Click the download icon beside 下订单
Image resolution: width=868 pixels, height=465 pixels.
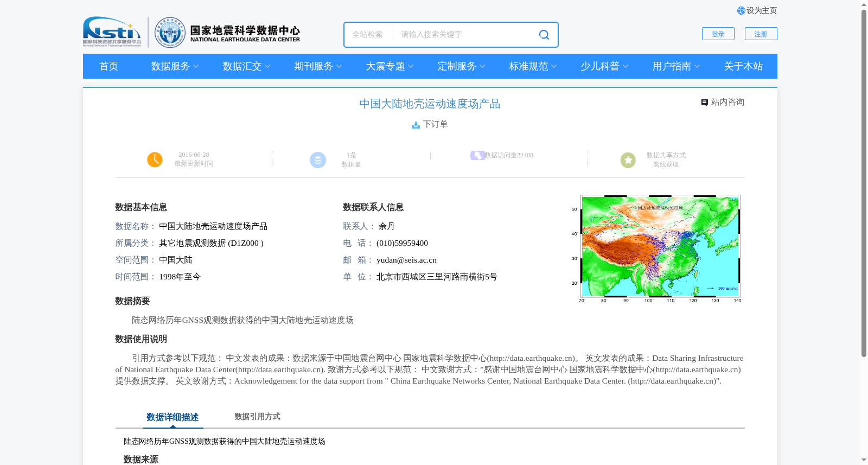click(x=416, y=125)
